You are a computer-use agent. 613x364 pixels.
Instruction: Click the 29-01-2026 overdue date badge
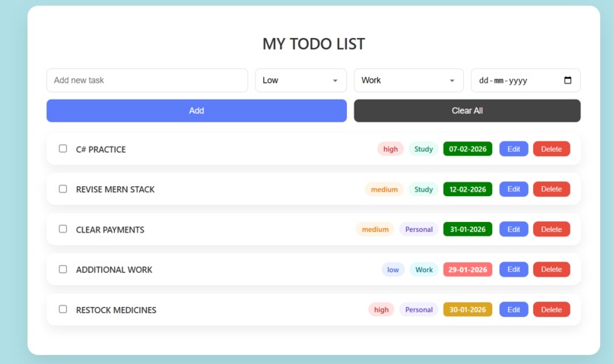[x=468, y=270]
